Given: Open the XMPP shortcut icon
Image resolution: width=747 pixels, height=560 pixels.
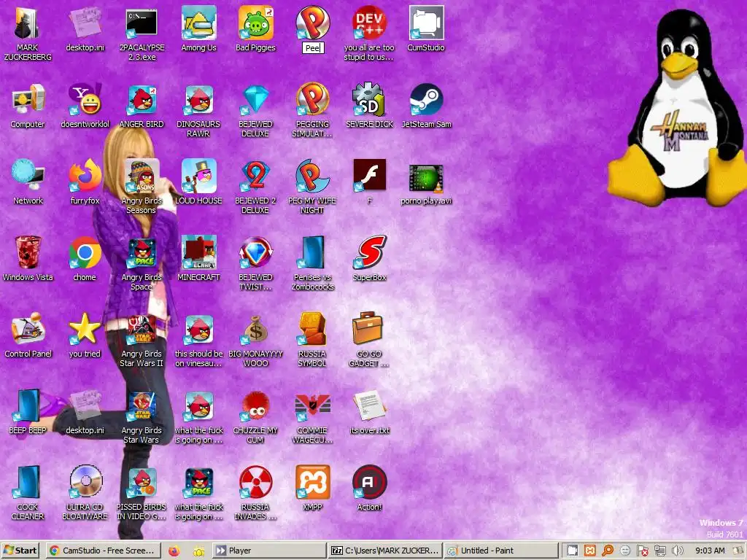Looking at the screenshot, I should pos(313,483).
